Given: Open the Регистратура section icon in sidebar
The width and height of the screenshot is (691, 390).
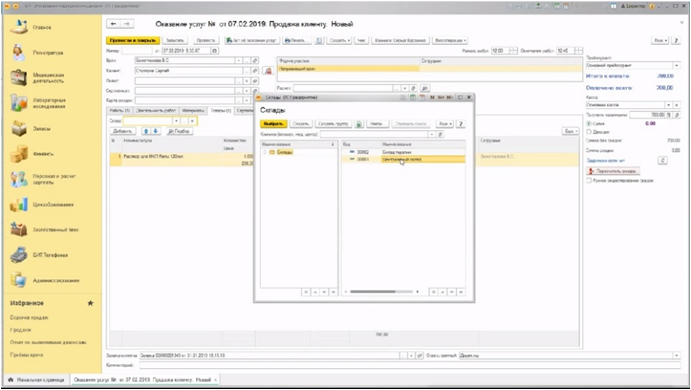Looking at the screenshot, I should coord(19,52).
